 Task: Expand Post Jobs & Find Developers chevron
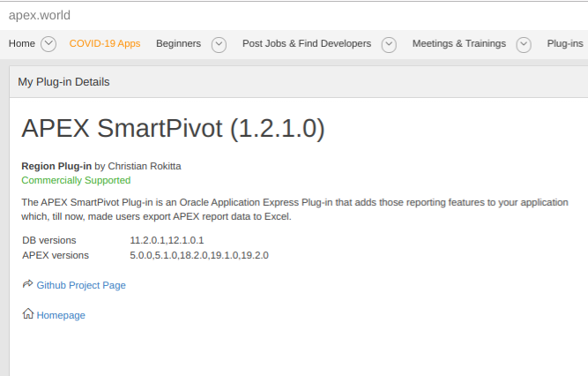pos(389,45)
